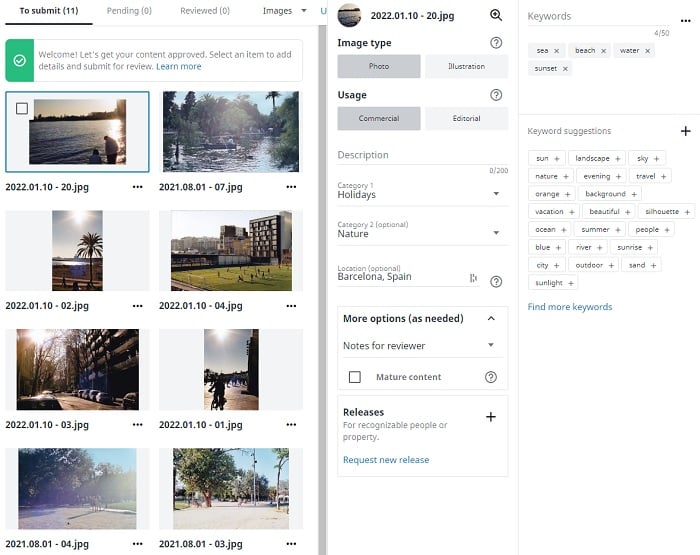The image size is (700, 555).
Task: Select Illustration image type
Action: [466, 67]
